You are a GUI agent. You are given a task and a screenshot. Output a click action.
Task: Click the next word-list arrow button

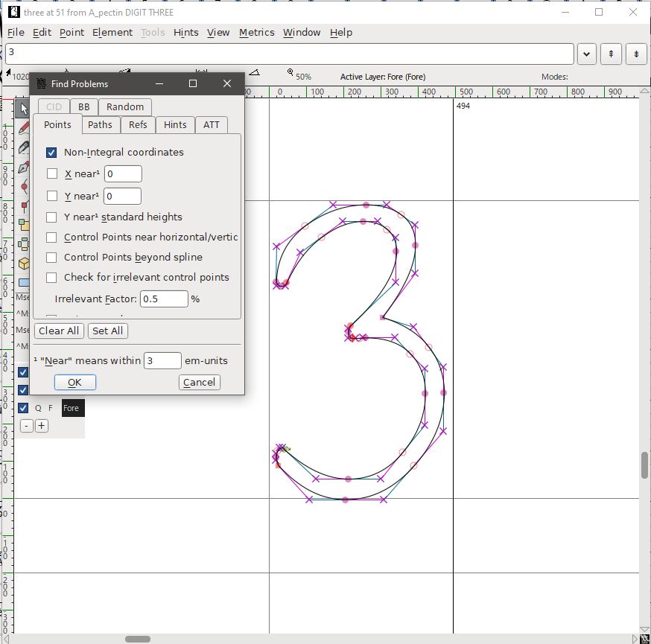click(636, 54)
